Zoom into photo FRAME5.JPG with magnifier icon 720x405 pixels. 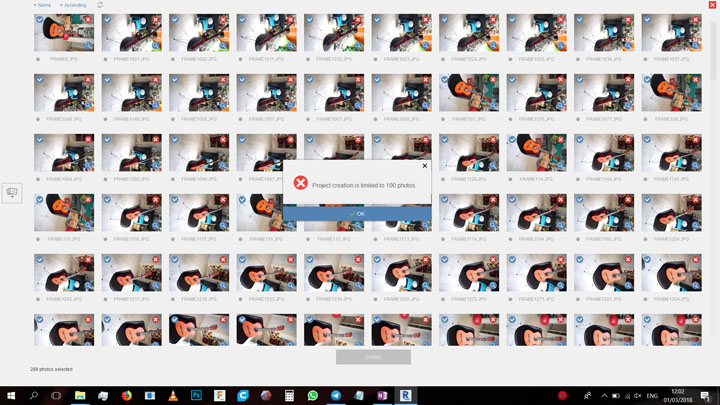click(88, 45)
